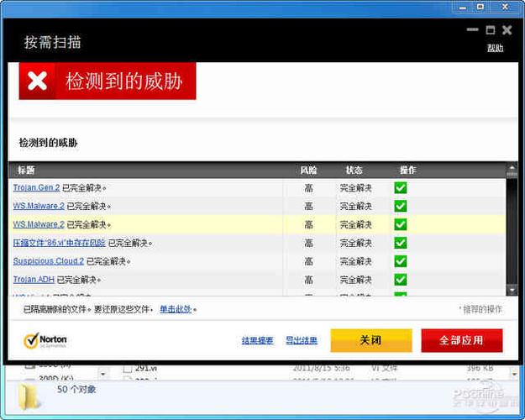Click the yellow 关闭 button
This screenshot has height=420, width=525.
tap(371, 341)
